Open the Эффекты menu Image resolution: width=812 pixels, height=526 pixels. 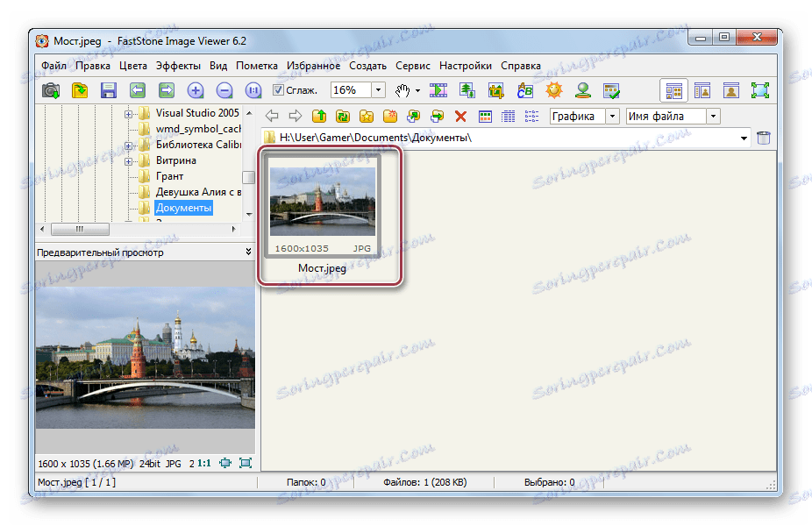click(x=178, y=66)
